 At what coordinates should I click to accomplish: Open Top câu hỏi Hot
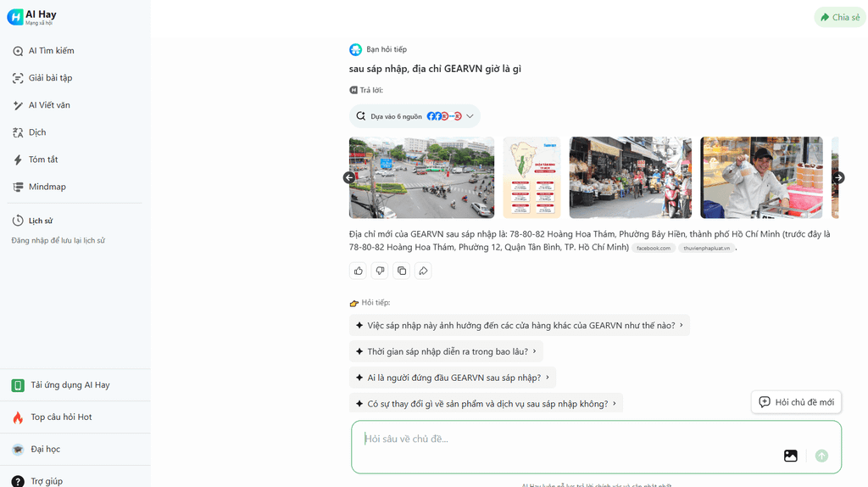click(x=61, y=417)
